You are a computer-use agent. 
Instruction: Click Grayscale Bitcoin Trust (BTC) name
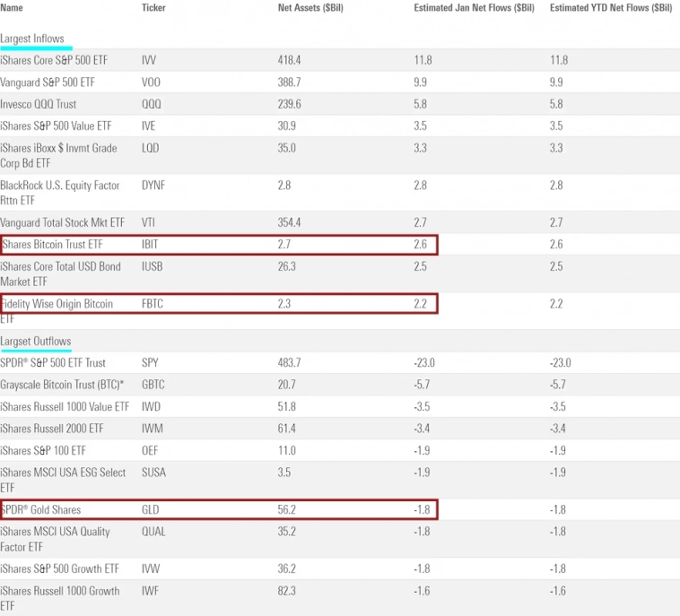(62, 385)
